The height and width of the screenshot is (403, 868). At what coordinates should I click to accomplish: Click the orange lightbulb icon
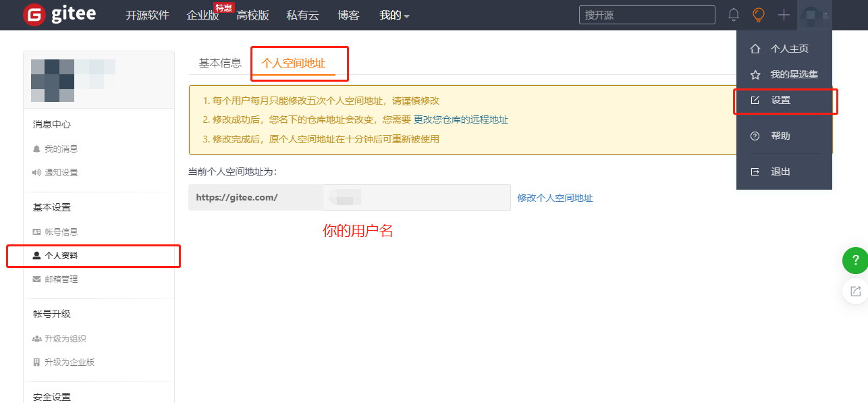759,15
